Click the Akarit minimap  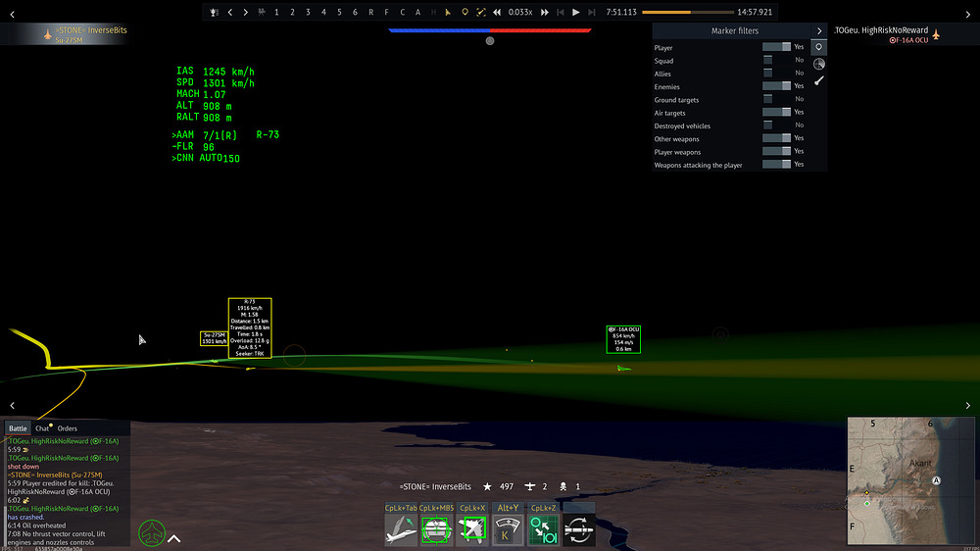910,481
